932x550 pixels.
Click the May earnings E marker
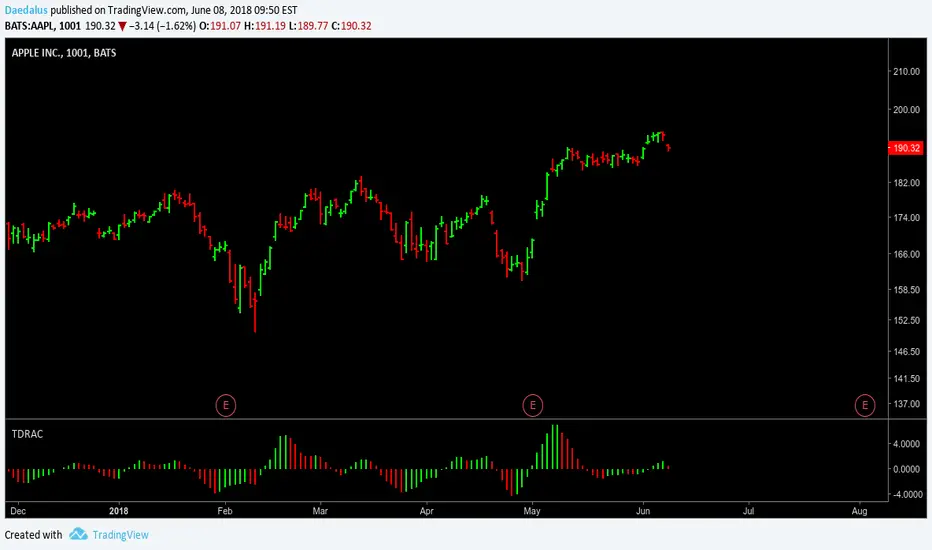(x=533, y=406)
